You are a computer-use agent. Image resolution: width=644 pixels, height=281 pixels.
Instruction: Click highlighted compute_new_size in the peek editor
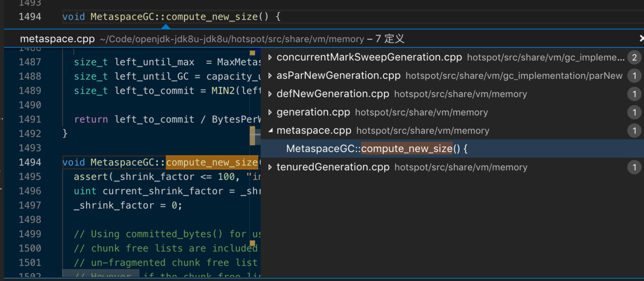[211, 163]
